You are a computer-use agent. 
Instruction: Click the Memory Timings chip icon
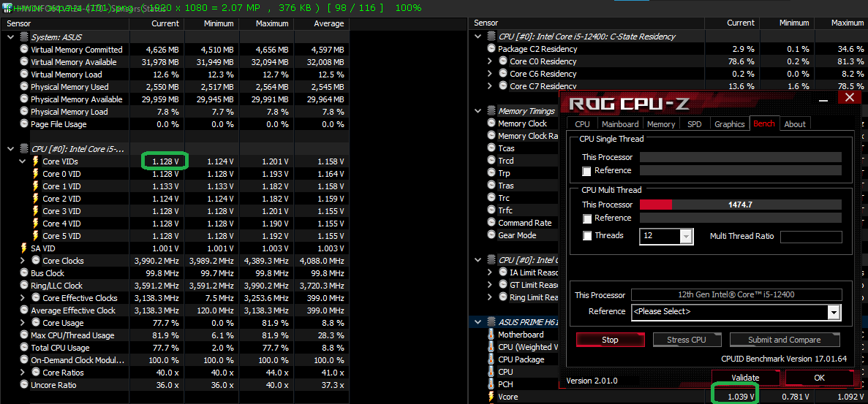[x=491, y=111]
